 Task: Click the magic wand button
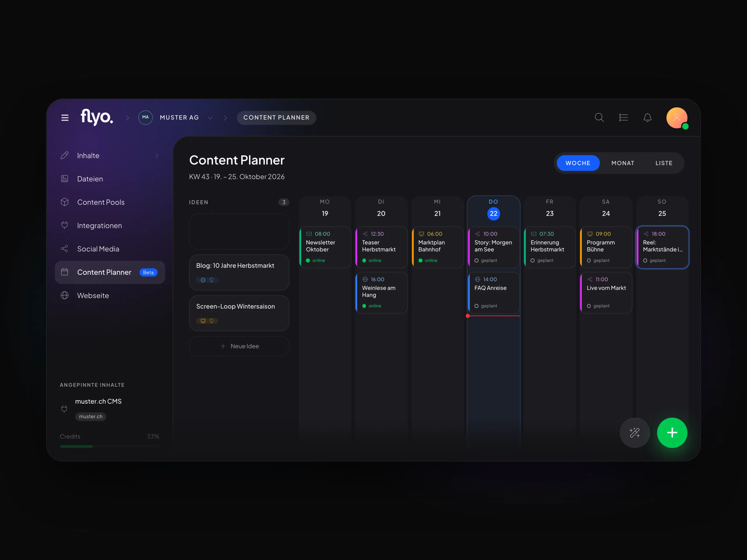pyautogui.click(x=635, y=433)
